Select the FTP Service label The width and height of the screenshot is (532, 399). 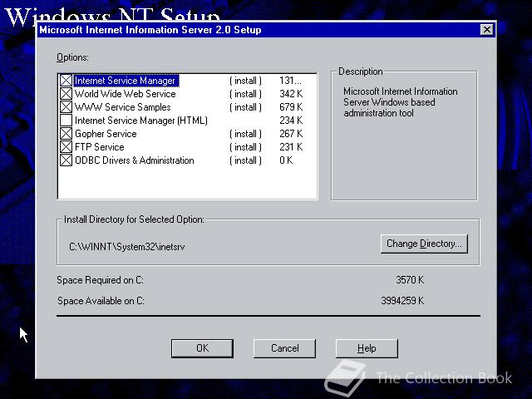point(100,147)
